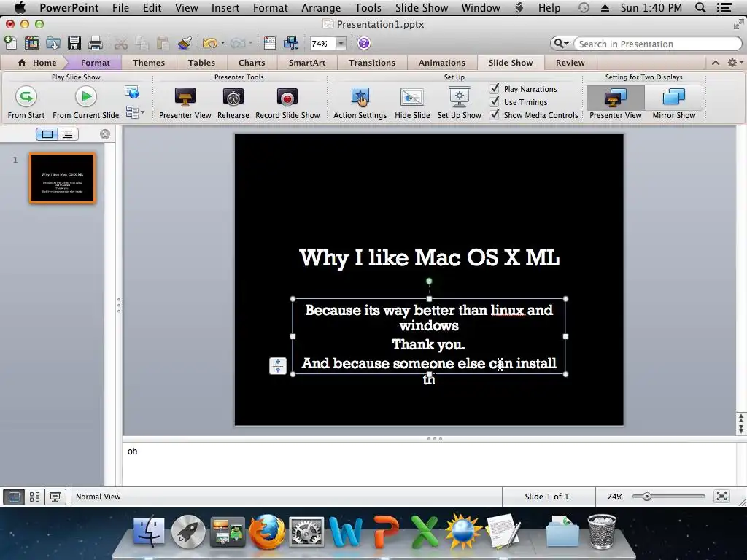Select slide 1 thumbnail

pyautogui.click(x=63, y=178)
